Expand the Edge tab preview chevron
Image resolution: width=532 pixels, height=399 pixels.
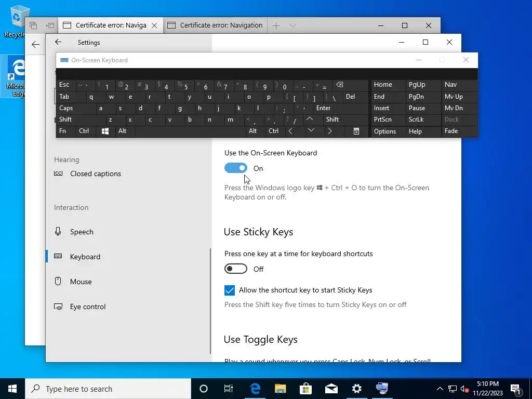292,25
